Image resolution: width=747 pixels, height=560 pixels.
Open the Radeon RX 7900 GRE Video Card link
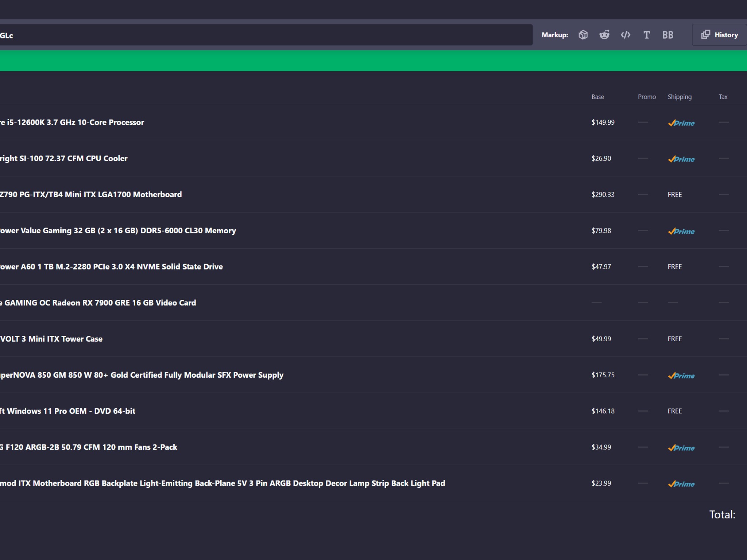click(x=98, y=303)
